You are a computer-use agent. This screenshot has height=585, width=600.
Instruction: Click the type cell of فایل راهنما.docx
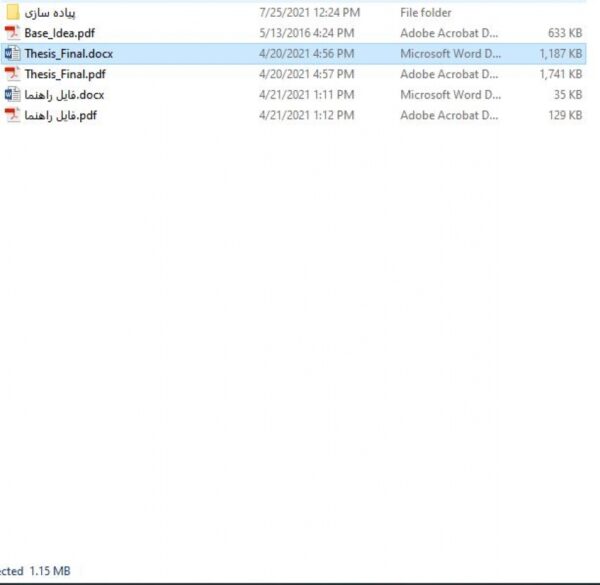coord(450,95)
